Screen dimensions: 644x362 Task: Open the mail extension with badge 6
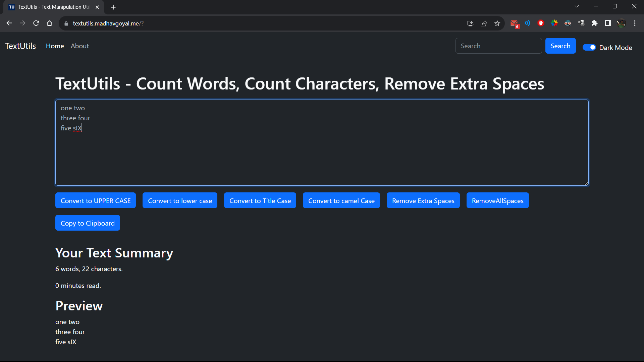coord(514,23)
